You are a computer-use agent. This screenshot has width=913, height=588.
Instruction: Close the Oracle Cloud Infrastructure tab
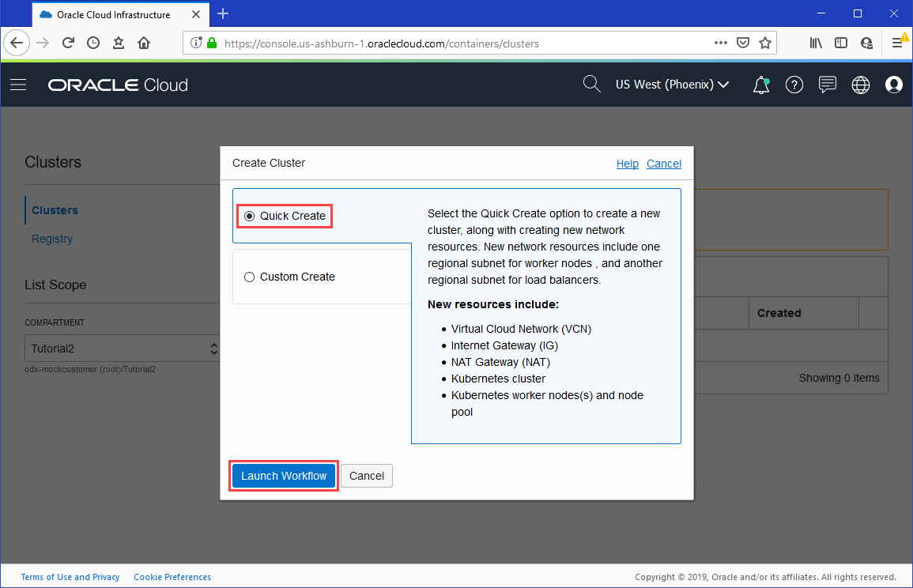point(196,14)
